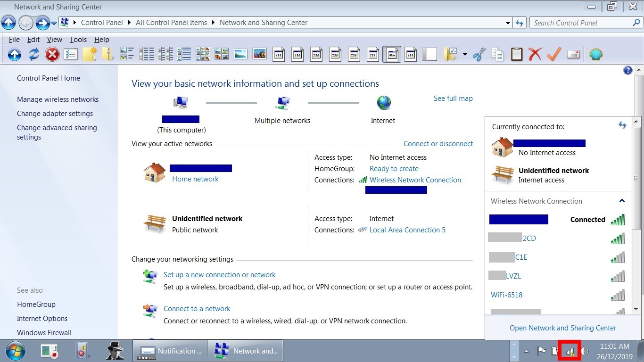Image resolution: width=644 pixels, height=362 pixels.
Task: Show hidden tray icons arrow
Action: tap(527, 351)
